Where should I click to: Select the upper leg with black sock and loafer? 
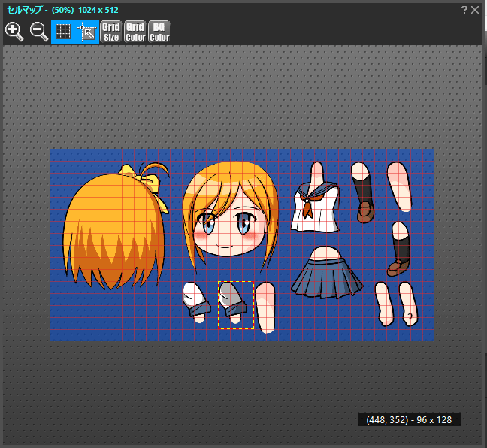tap(364, 192)
